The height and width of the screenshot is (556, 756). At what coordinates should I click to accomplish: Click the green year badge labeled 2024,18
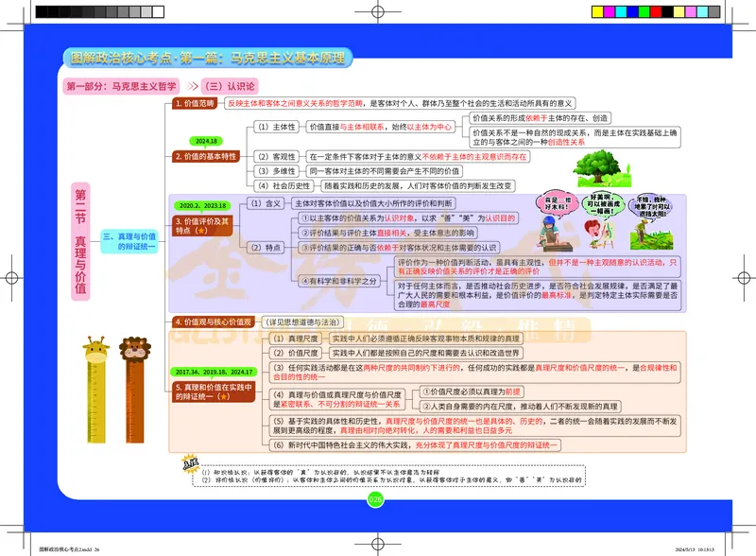pyautogui.click(x=206, y=140)
